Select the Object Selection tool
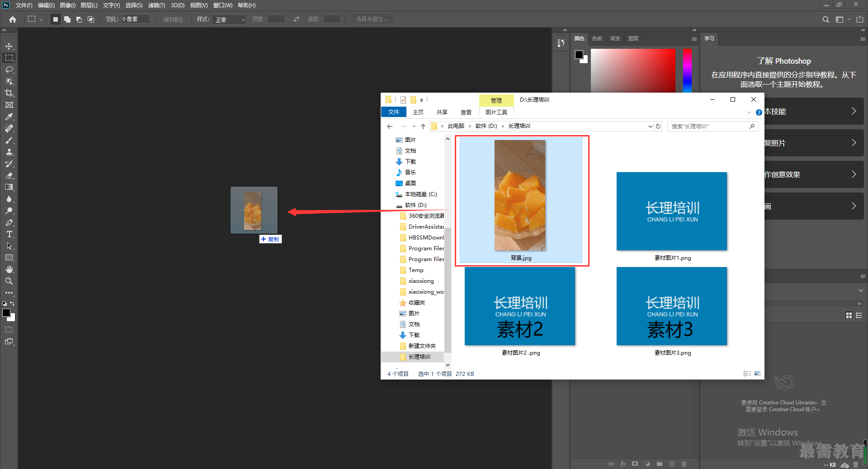This screenshot has height=469, width=868. (x=9, y=81)
